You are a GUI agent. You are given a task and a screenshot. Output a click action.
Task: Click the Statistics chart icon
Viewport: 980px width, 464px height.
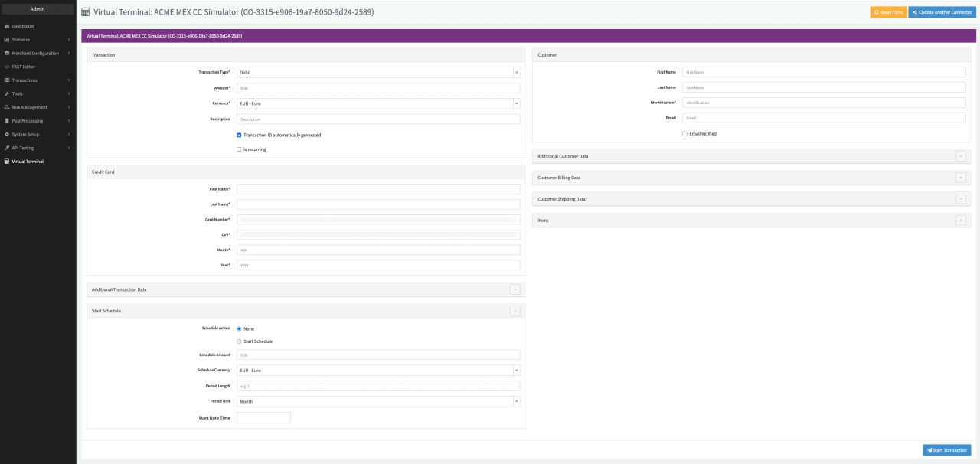(7, 40)
